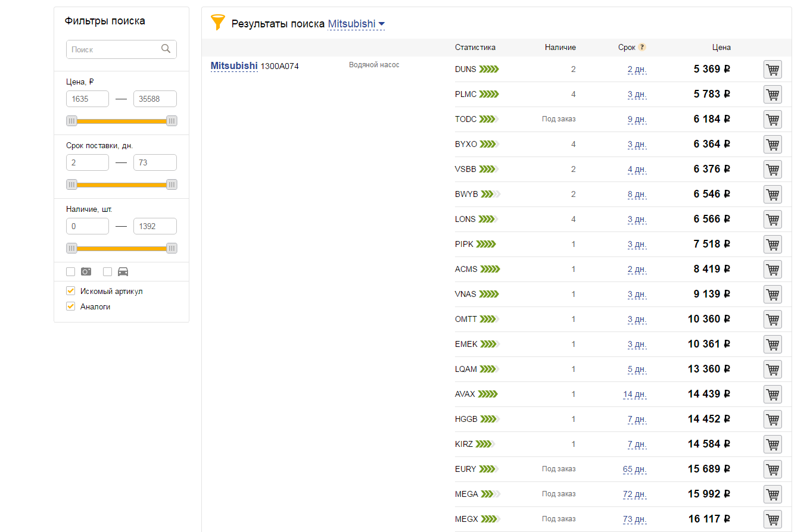Add MEGX offer to cart
Viewport: 810px width, 532px height.
pyautogui.click(x=772, y=520)
